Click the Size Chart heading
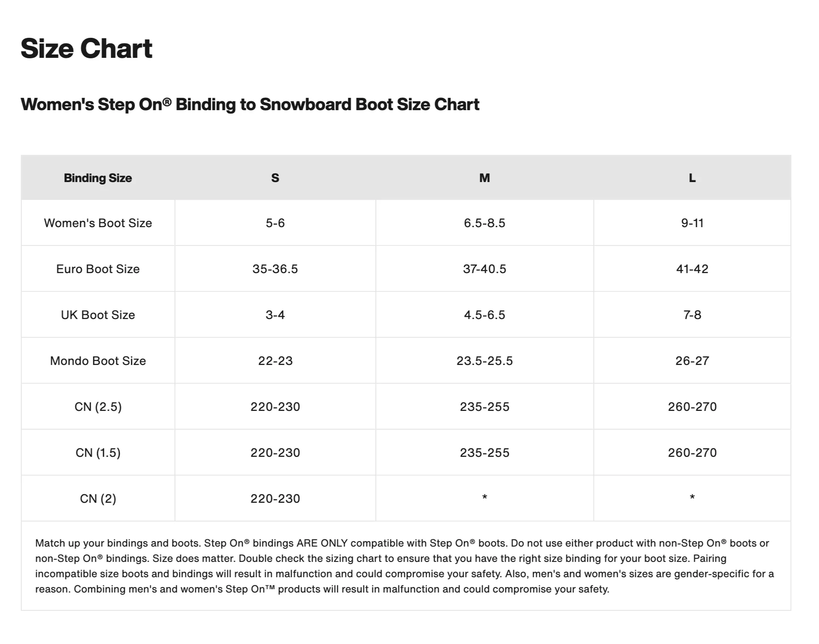819x644 pixels. pos(86,48)
